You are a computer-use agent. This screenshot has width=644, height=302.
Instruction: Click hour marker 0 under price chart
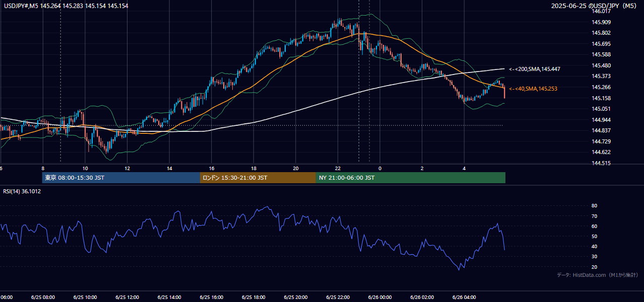tap(380, 168)
